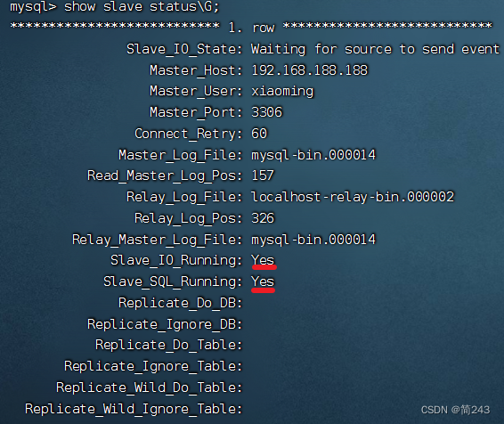Viewport: 504px width, 424px height.
Task: Click the Relay_Master_Log_File value
Action: pyautogui.click(x=313, y=240)
